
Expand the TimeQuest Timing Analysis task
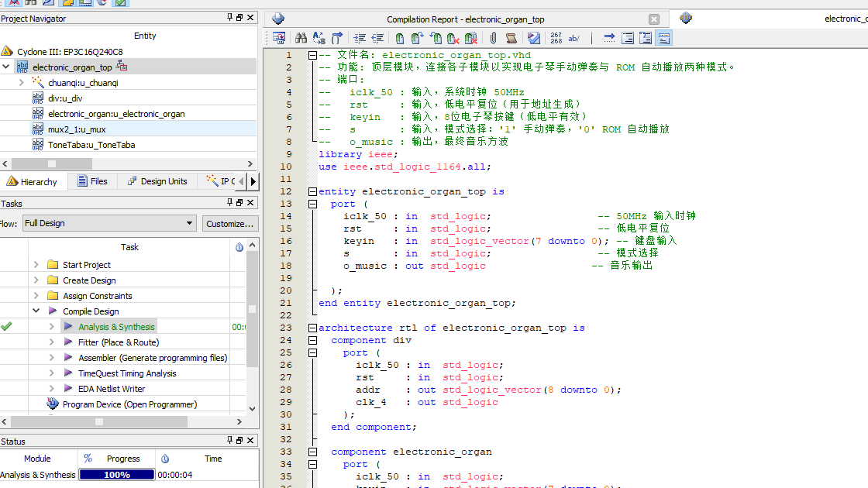(52, 373)
